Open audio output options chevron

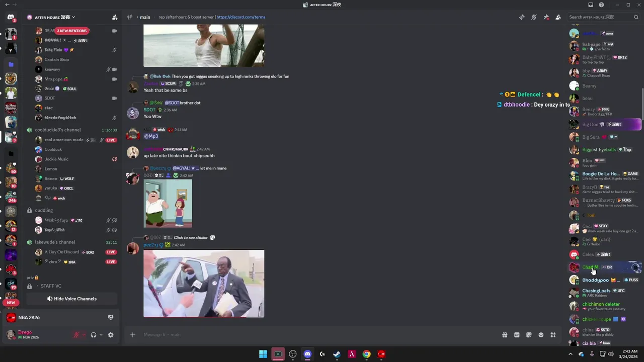click(101, 335)
